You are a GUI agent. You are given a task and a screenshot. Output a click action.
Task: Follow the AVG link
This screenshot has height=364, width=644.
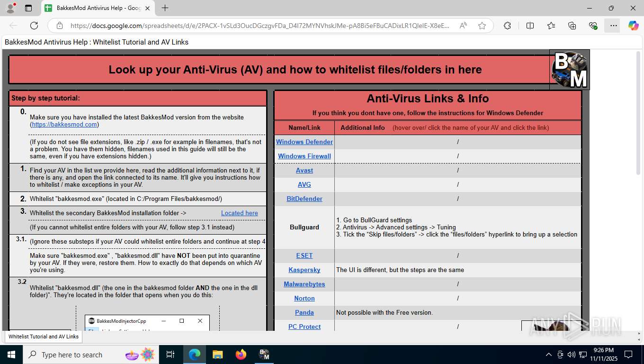click(304, 184)
